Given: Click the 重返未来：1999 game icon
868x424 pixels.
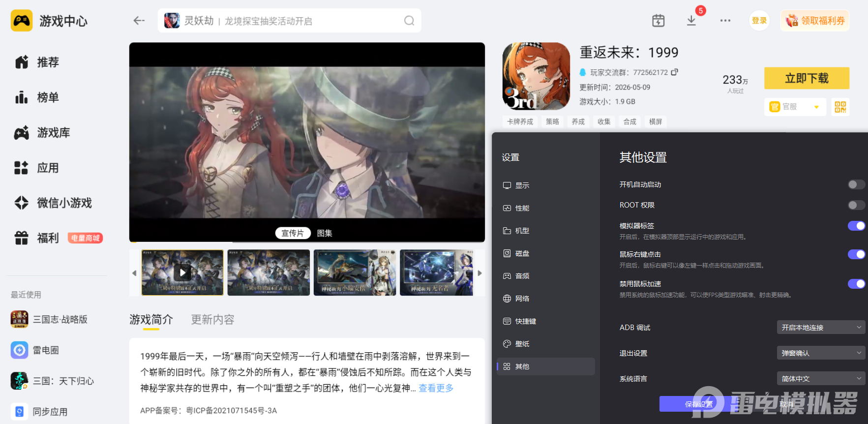Looking at the screenshot, I should coord(536,76).
